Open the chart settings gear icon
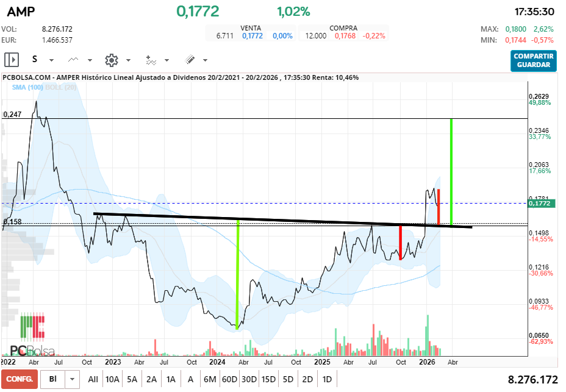Image resolution: width=566 pixels, height=392 pixels. [110, 60]
